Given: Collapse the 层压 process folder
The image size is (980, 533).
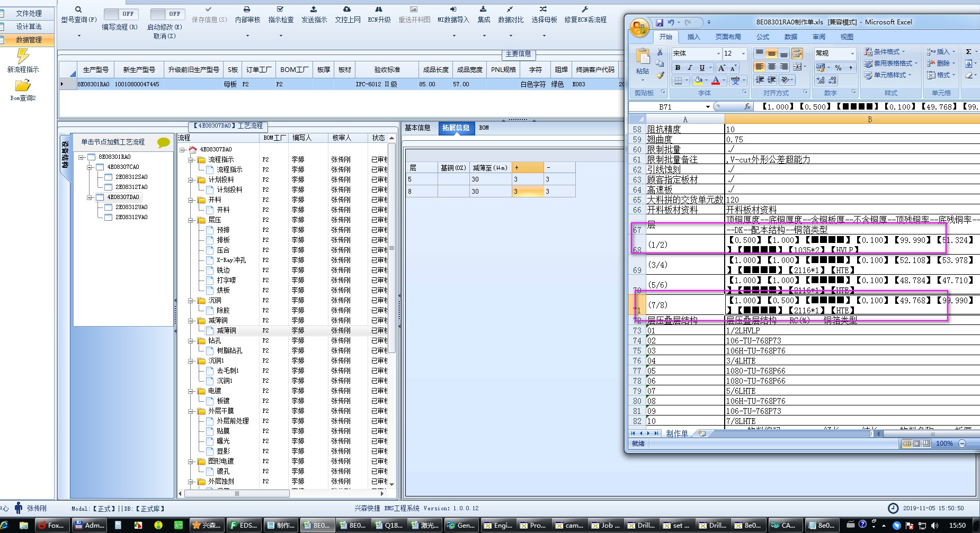Looking at the screenshot, I should 190,220.
